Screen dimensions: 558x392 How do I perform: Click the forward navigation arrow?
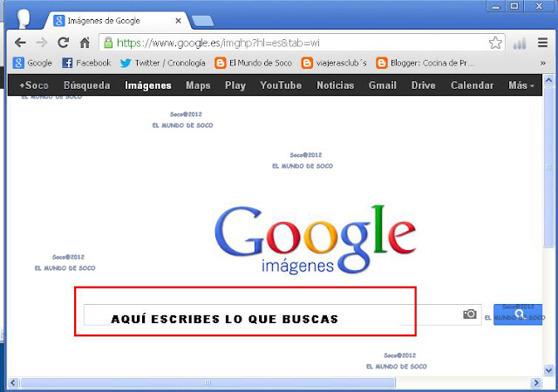pyautogui.click(x=42, y=43)
